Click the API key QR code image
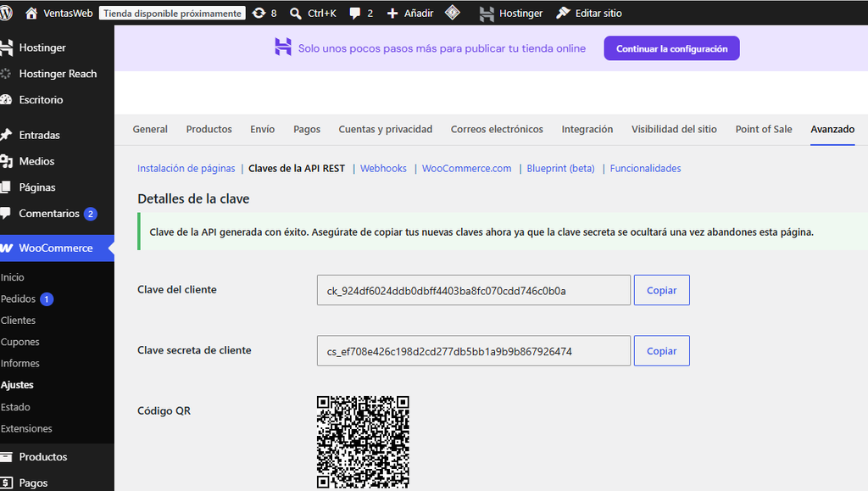 (x=363, y=443)
